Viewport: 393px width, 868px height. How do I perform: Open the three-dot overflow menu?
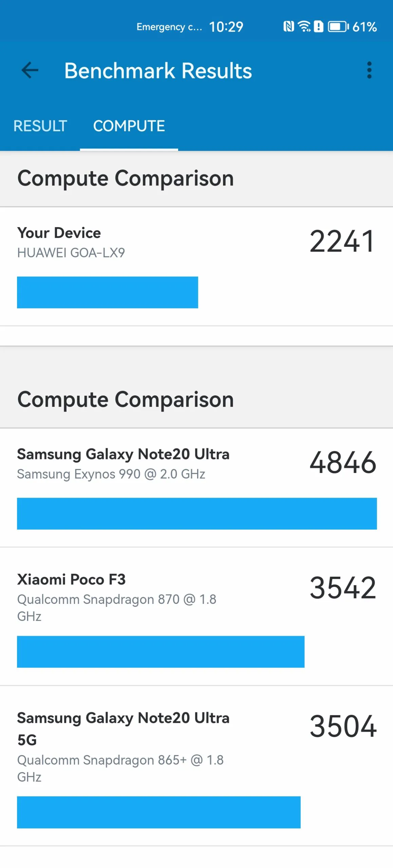pyautogui.click(x=369, y=71)
